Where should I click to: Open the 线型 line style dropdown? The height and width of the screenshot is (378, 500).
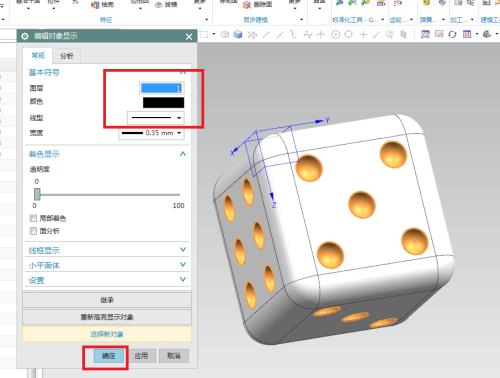pos(156,118)
